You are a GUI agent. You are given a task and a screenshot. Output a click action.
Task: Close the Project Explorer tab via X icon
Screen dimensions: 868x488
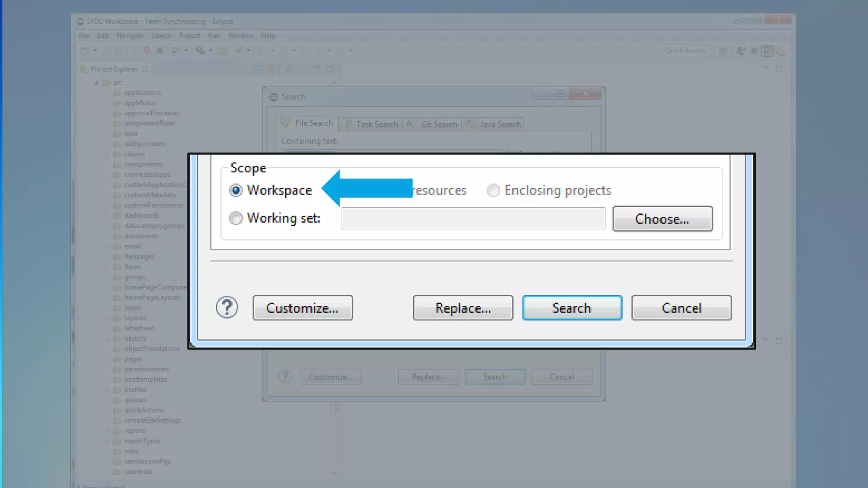tap(145, 69)
